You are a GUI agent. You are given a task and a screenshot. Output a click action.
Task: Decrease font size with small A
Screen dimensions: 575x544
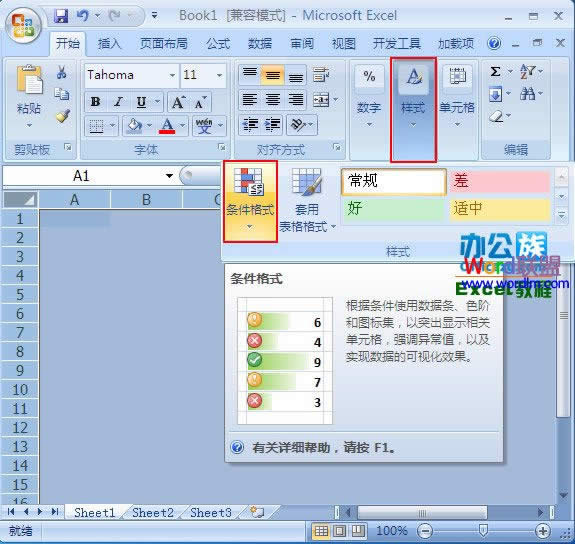201,102
